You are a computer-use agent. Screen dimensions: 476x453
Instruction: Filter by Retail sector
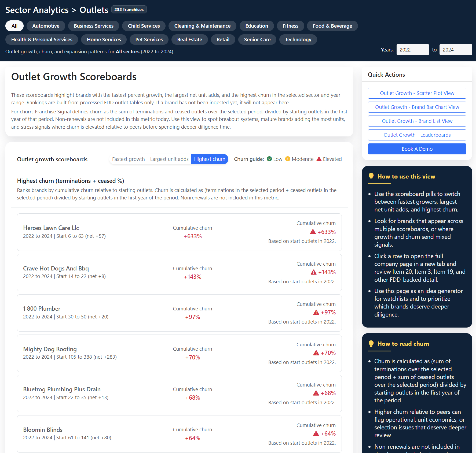click(x=223, y=40)
